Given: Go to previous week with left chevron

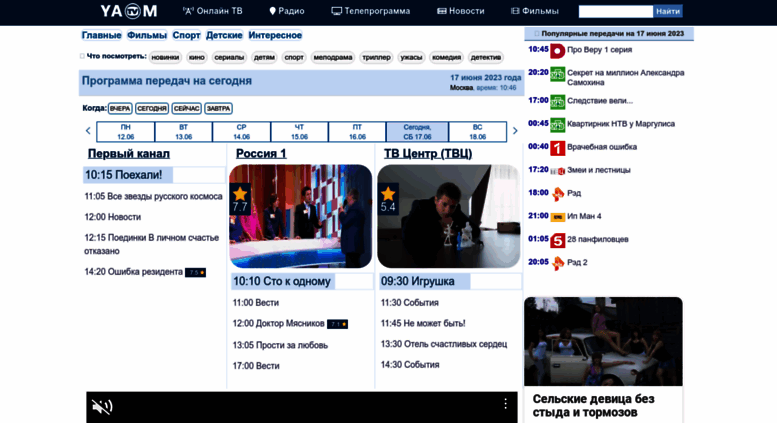Looking at the screenshot, I should [x=88, y=131].
